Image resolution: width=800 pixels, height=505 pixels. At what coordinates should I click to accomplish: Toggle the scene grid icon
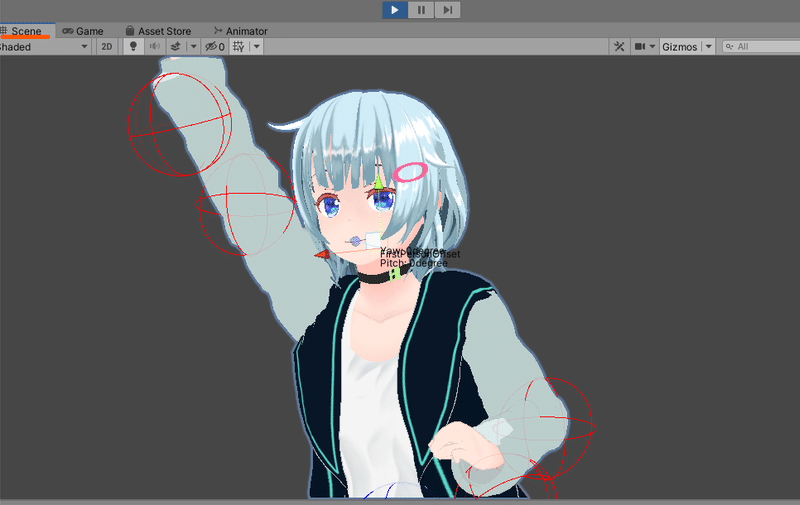(x=239, y=46)
